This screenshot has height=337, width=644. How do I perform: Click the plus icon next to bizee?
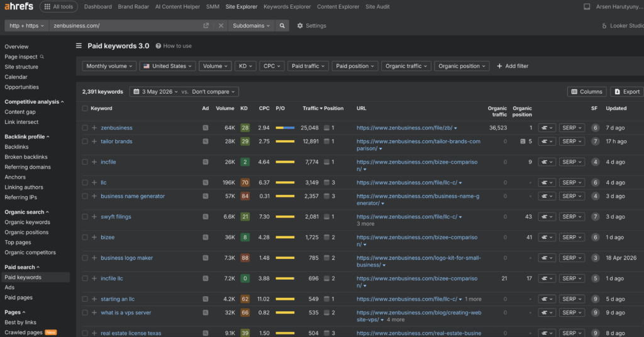click(94, 237)
